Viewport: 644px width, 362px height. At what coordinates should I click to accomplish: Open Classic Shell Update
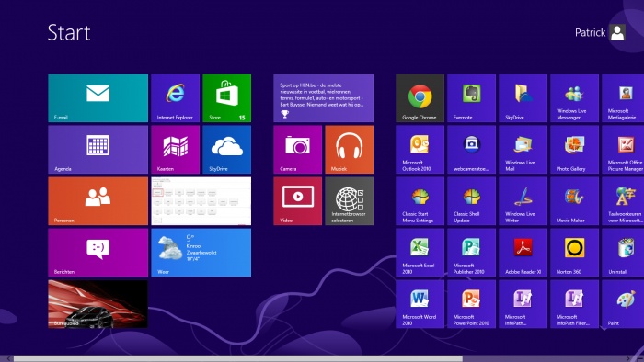471,201
